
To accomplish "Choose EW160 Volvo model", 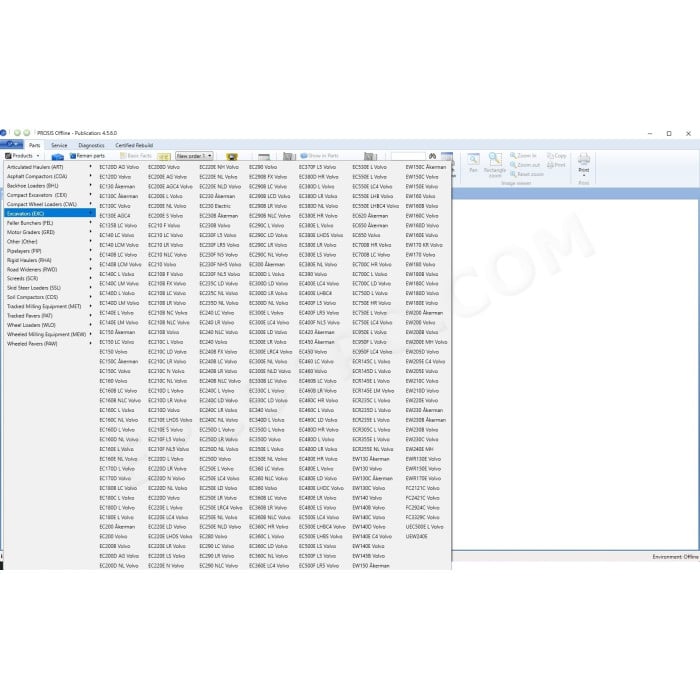I will pos(420,196).
